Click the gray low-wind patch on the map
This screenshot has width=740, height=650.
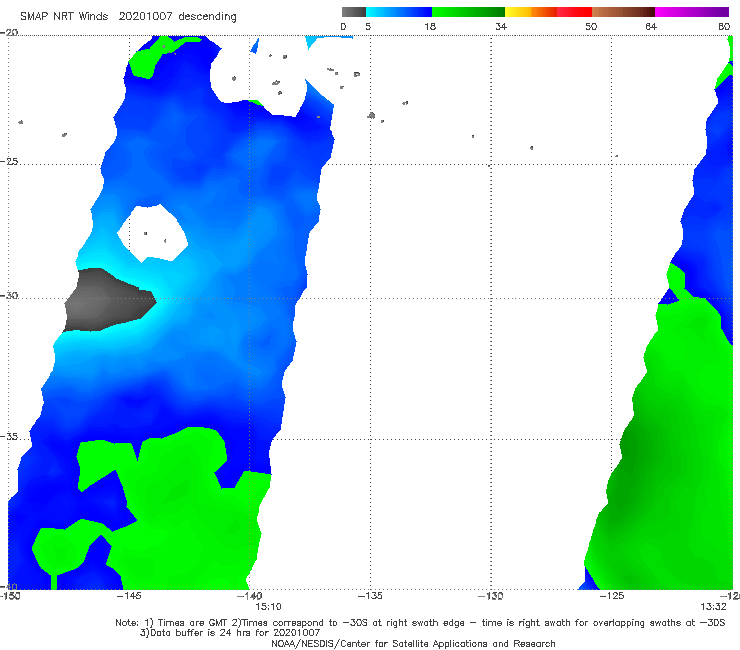point(106,301)
